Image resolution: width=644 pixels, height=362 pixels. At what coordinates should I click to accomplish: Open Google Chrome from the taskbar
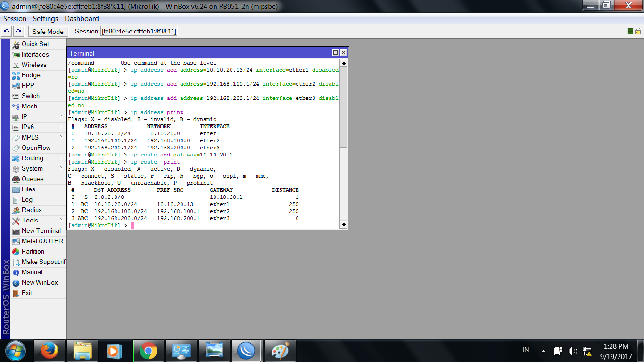148,351
